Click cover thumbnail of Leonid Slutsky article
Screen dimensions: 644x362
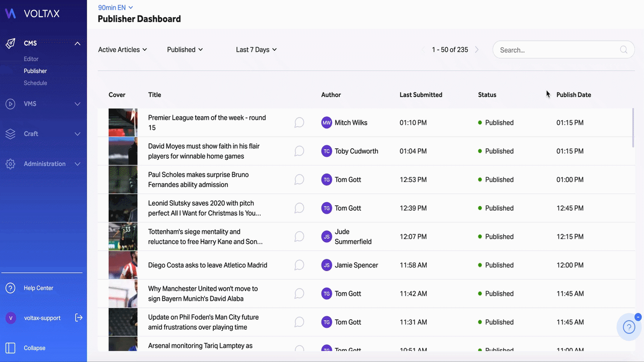pyautogui.click(x=123, y=208)
